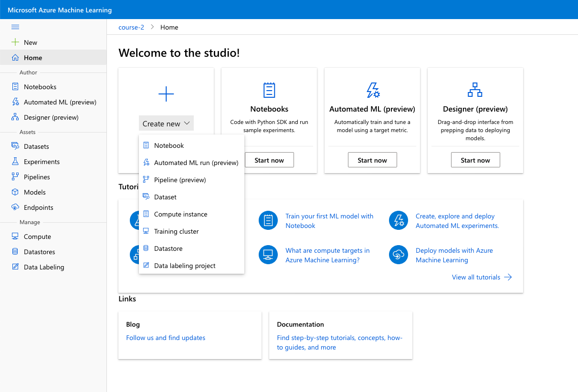Click the hamburger menu icon in sidebar
Image resolution: width=578 pixels, height=392 pixels.
click(15, 27)
